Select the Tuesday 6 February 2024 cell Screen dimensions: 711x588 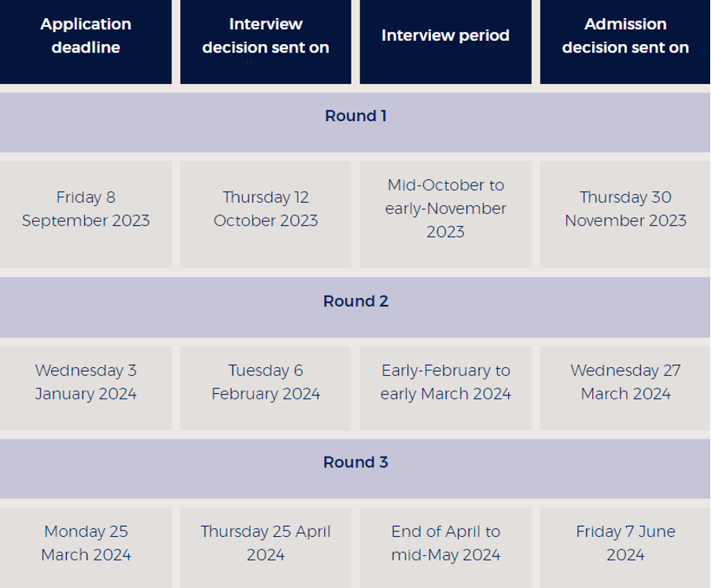tap(266, 382)
